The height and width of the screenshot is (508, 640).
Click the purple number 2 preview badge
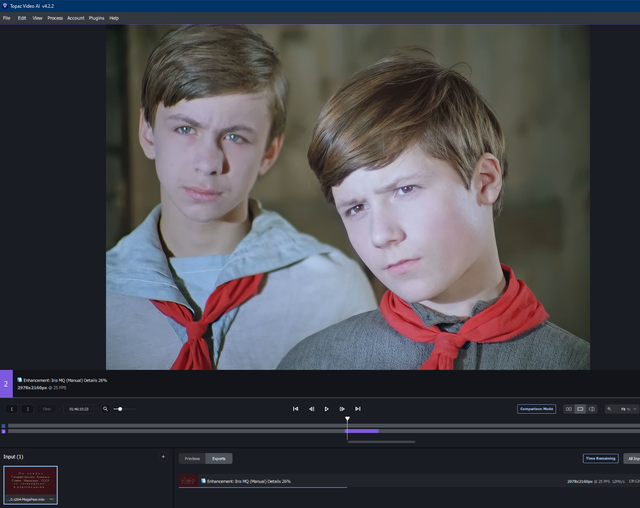click(6, 384)
